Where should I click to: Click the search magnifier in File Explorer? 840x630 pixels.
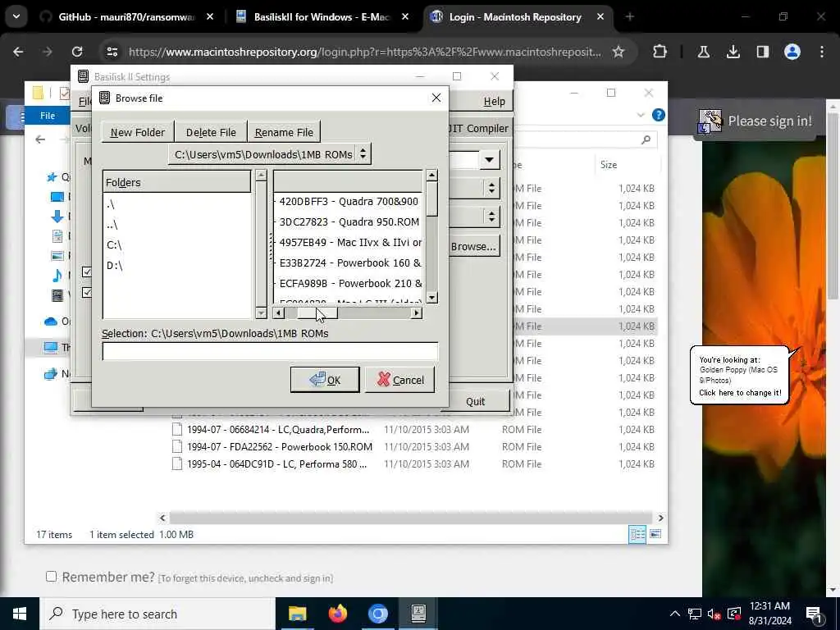(x=646, y=139)
